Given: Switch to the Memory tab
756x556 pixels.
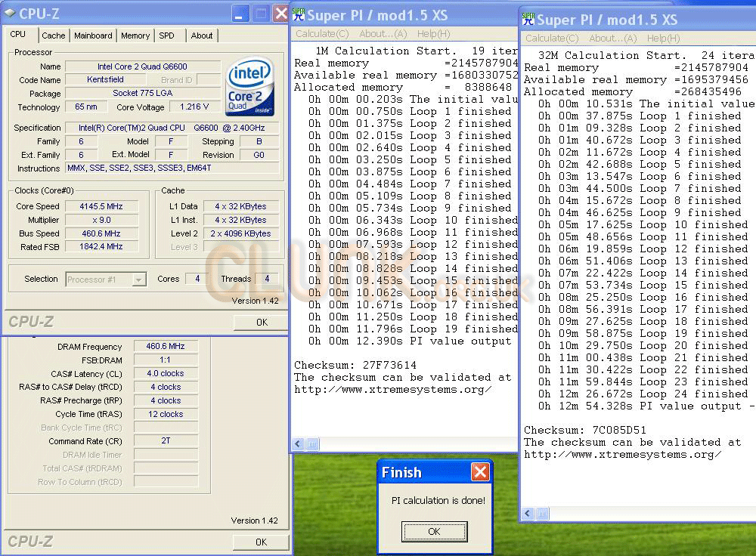Looking at the screenshot, I should coord(135,36).
